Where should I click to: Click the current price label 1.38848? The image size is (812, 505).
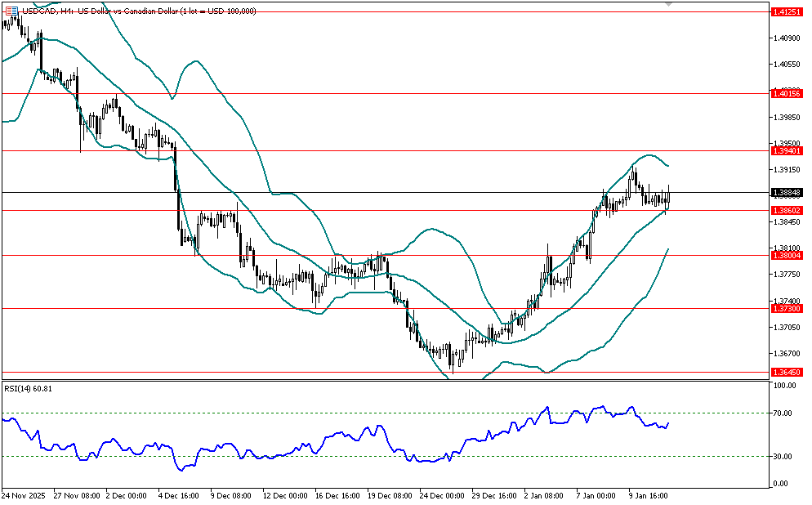point(787,193)
